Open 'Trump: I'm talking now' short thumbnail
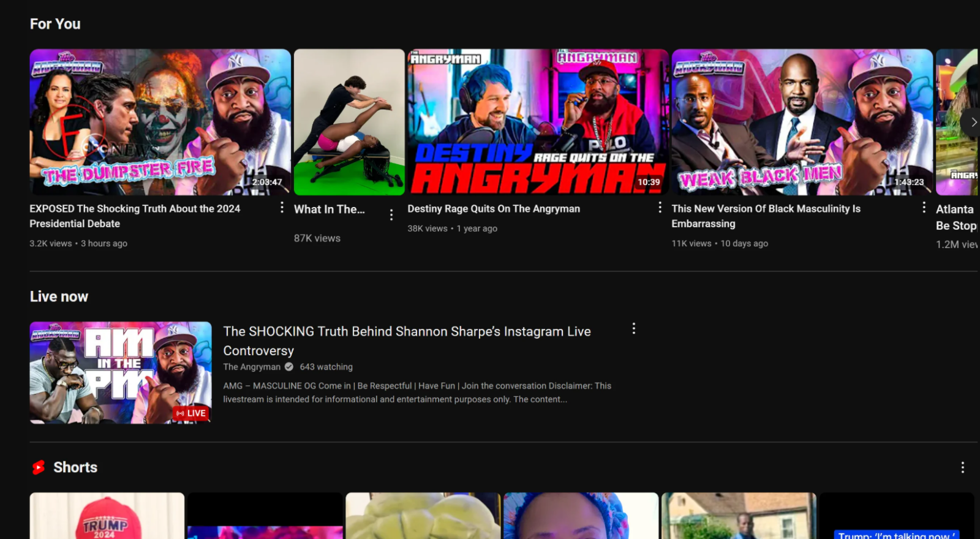The width and height of the screenshot is (980, 539). pyautogui.click(x=897, y=516)
